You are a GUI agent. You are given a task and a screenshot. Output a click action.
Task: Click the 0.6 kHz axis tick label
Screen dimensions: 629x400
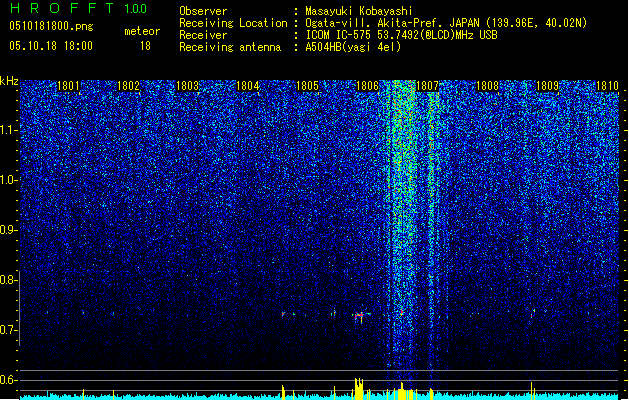pos(8,380)
